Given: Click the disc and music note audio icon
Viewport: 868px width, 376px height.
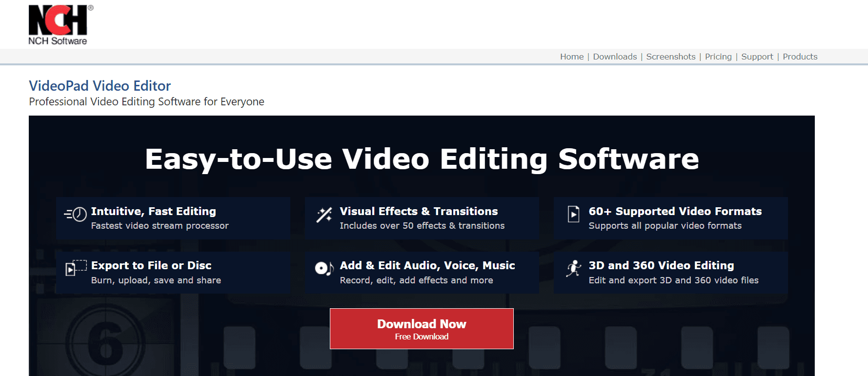Looking at the screenshot, I should click(x=324, y=268).
